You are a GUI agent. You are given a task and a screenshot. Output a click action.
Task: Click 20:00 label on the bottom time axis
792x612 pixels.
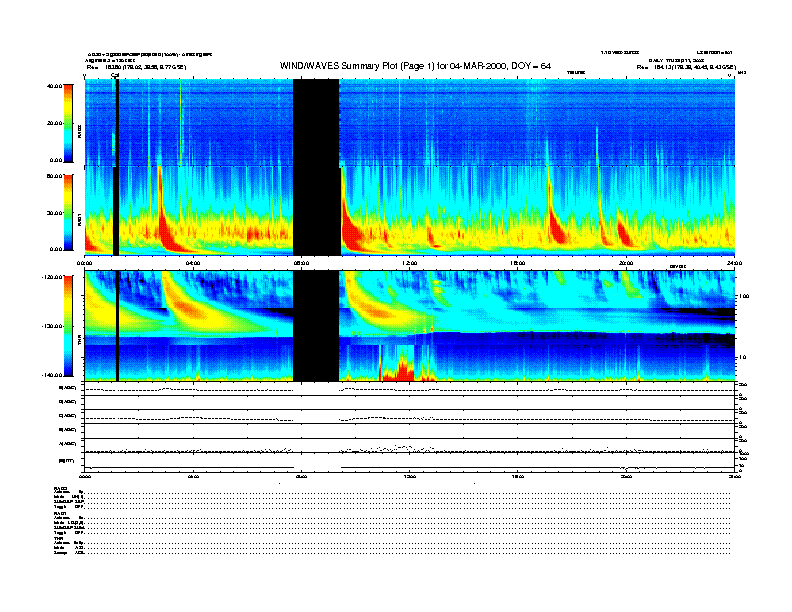coord(626,476)
